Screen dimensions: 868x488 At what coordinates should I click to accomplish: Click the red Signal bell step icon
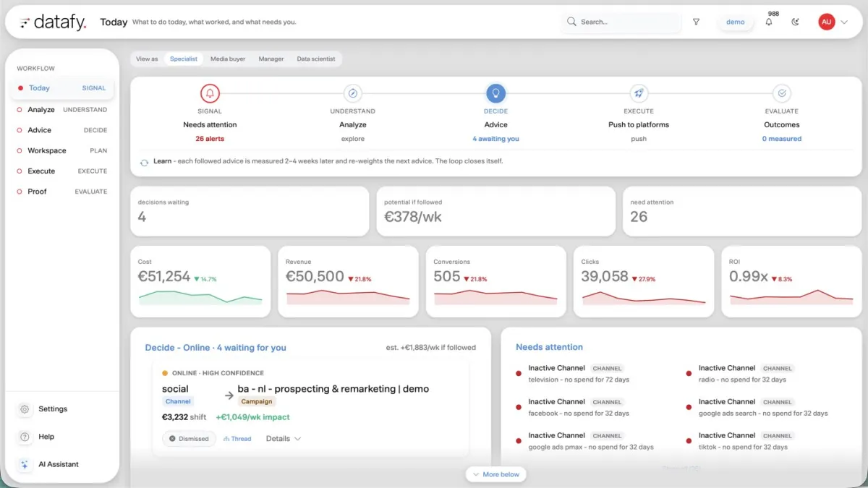[210, 93]
